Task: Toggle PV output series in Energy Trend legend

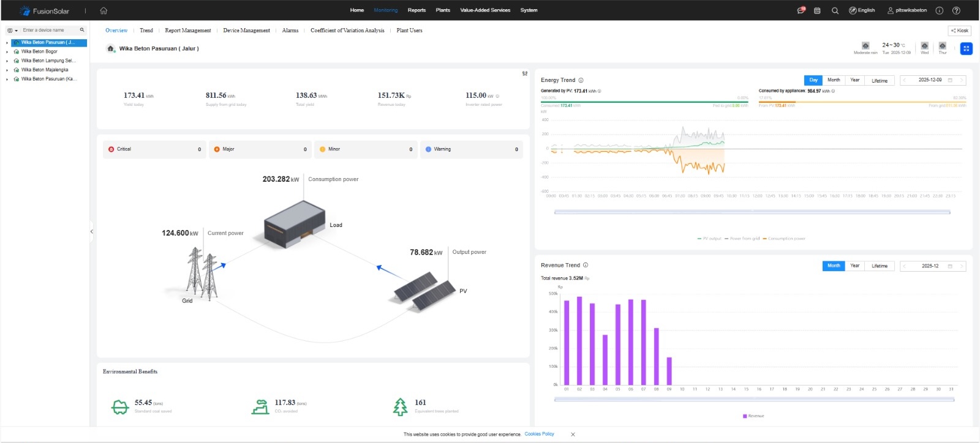Action: tap(709, 239)
